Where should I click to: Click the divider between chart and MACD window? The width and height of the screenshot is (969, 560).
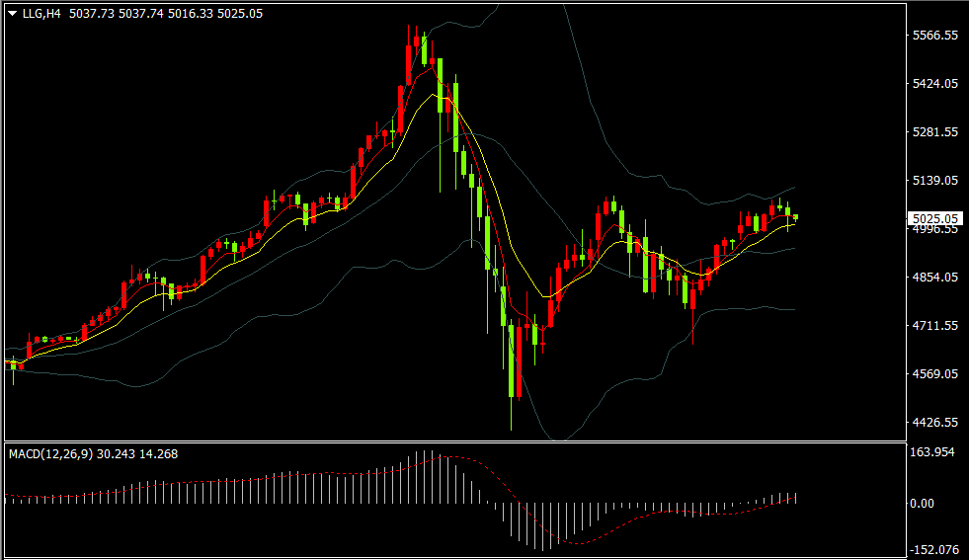pos(454,441)
